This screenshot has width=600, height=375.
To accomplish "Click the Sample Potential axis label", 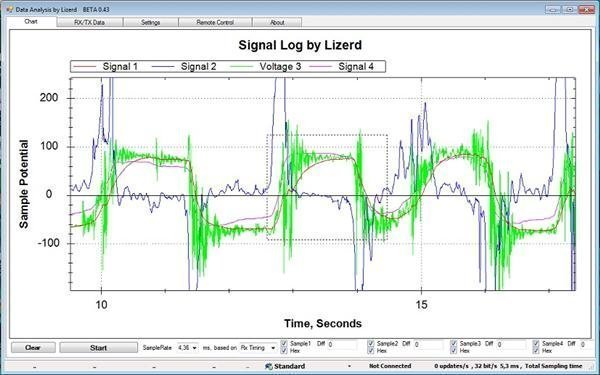I will (23, 184).
